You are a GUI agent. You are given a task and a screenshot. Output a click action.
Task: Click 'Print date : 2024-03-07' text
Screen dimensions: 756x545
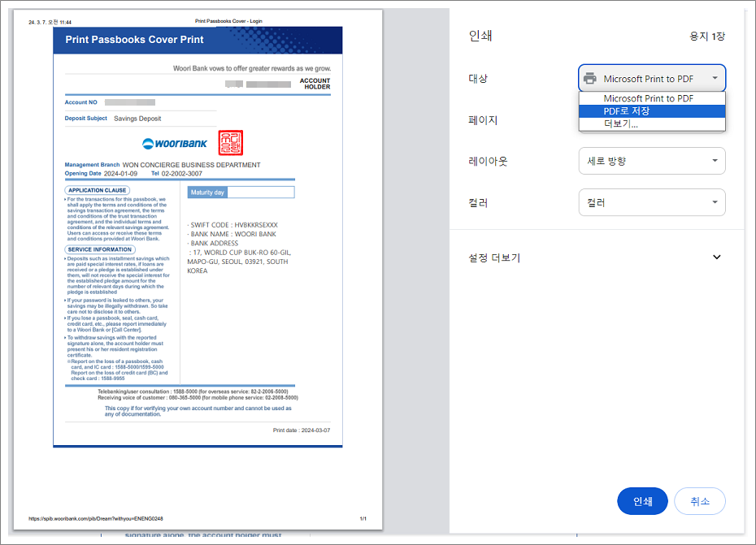pos(302,430)
